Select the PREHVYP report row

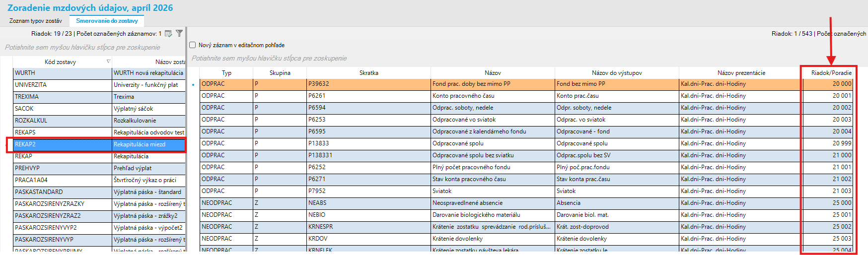pos(99,168)
